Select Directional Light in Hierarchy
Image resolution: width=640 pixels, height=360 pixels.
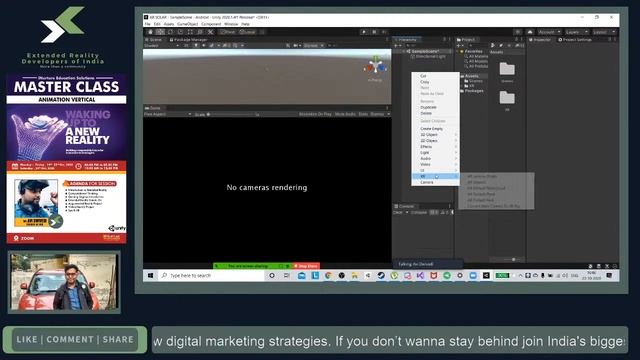pos(428,56)
